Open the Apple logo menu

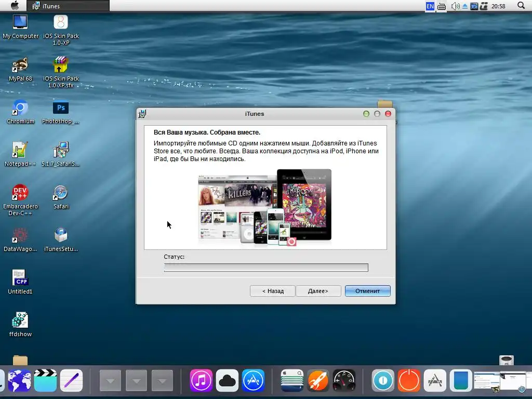click(15, 6)
